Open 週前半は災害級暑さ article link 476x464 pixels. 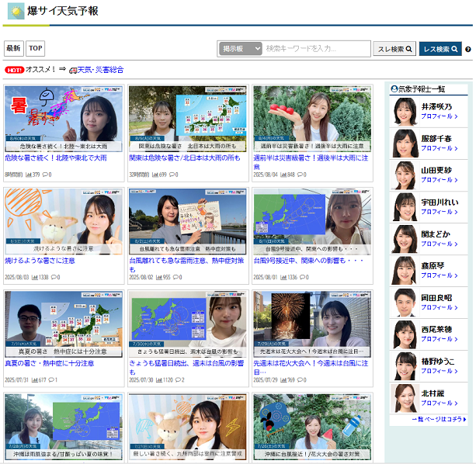[x=311, y=162]
